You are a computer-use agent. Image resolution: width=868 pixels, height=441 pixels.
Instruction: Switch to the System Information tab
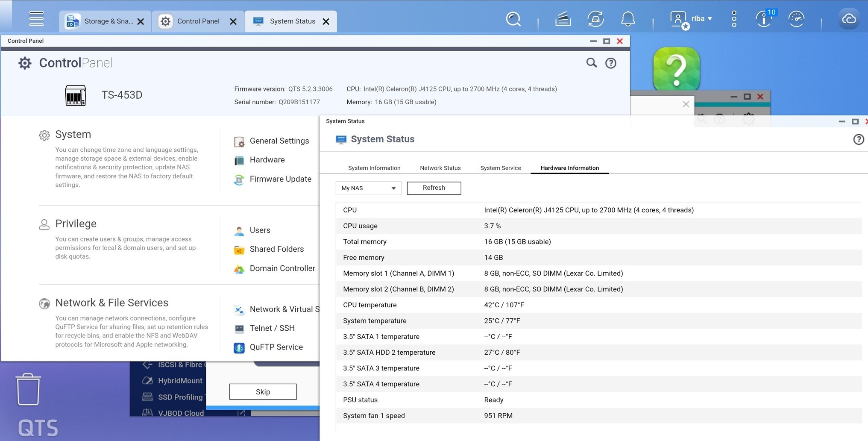point(374,168)
